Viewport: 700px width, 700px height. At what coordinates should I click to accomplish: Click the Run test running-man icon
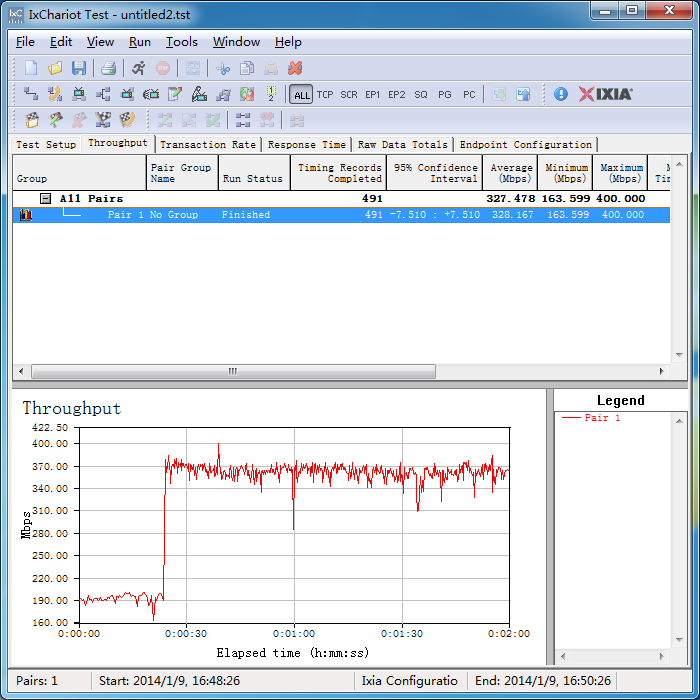tap(138, 68)
